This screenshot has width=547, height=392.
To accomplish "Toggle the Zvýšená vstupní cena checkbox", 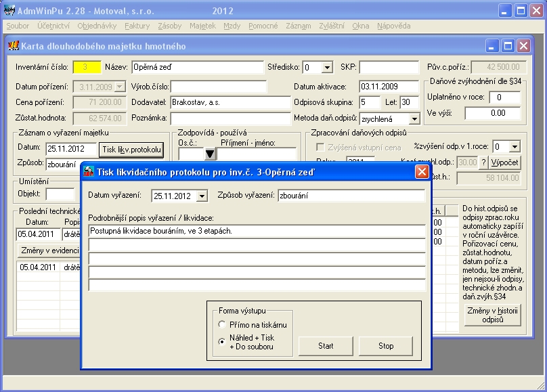I will pos(320,147).
